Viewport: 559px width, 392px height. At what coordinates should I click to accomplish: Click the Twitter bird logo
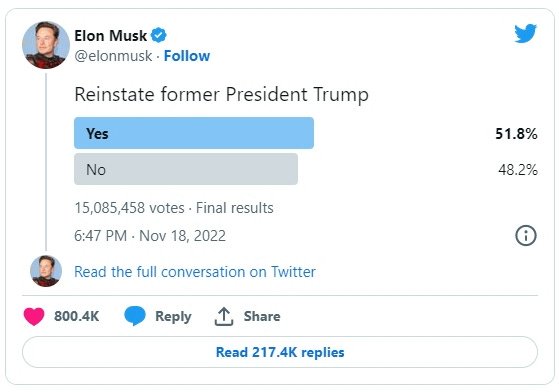pyautogui.click(x=525, y=33)
